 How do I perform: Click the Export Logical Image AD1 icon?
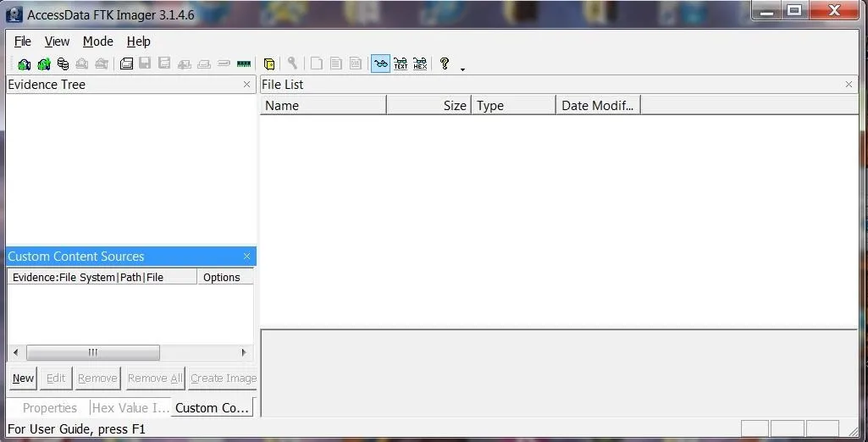coord(164,64)
